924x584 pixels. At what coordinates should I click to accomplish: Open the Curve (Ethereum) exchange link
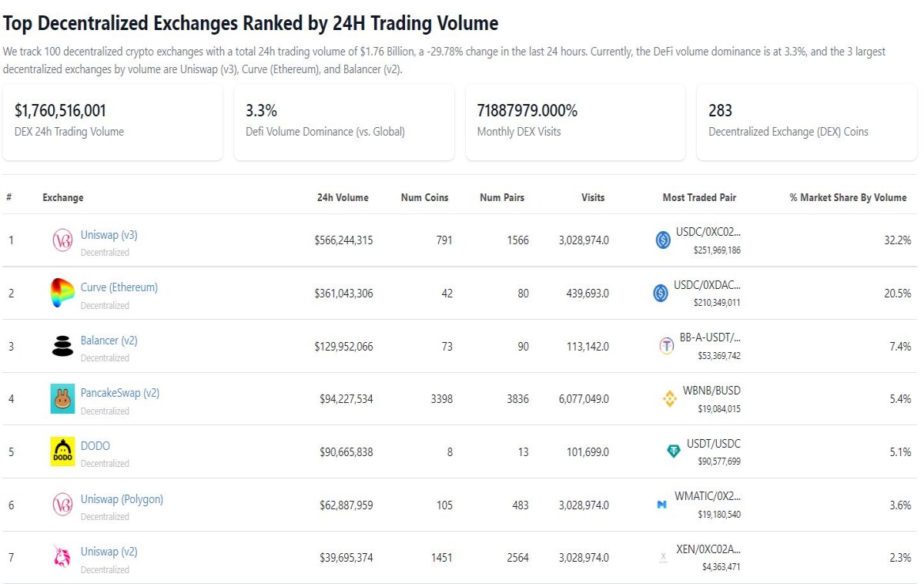point(119,287)
